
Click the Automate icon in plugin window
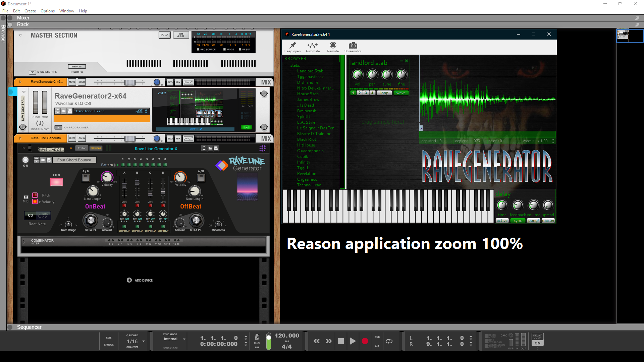[x=313, y=45]
